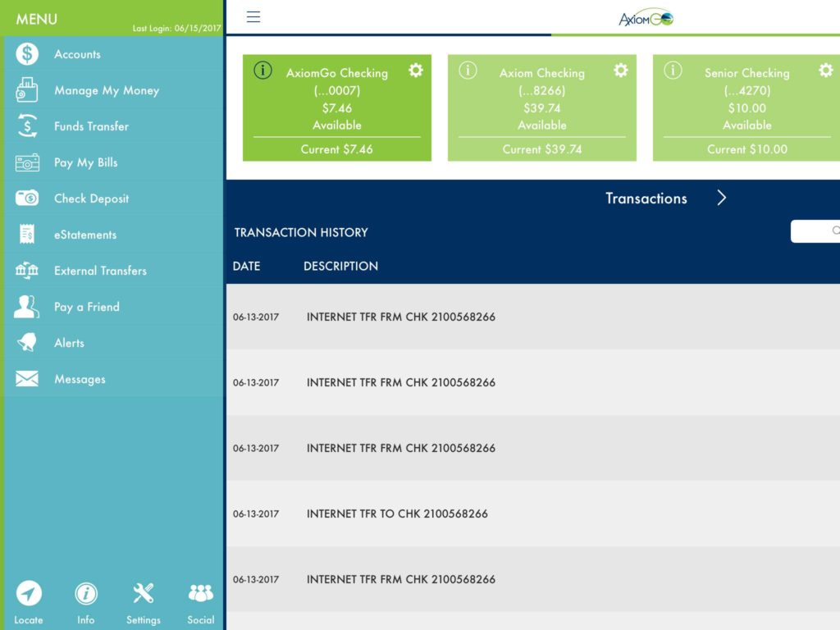840x630 pixels.
Task: Open gear settings for Senior Checking
Action: [826, 71]
